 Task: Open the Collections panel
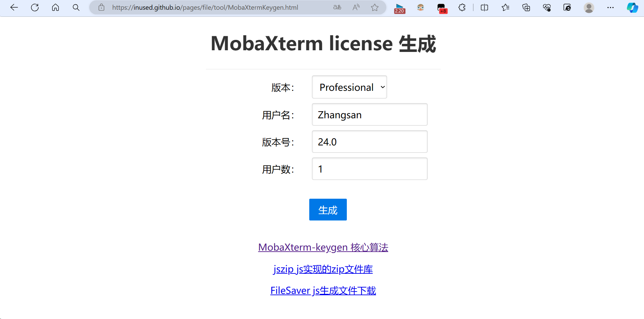click(526, 7)
